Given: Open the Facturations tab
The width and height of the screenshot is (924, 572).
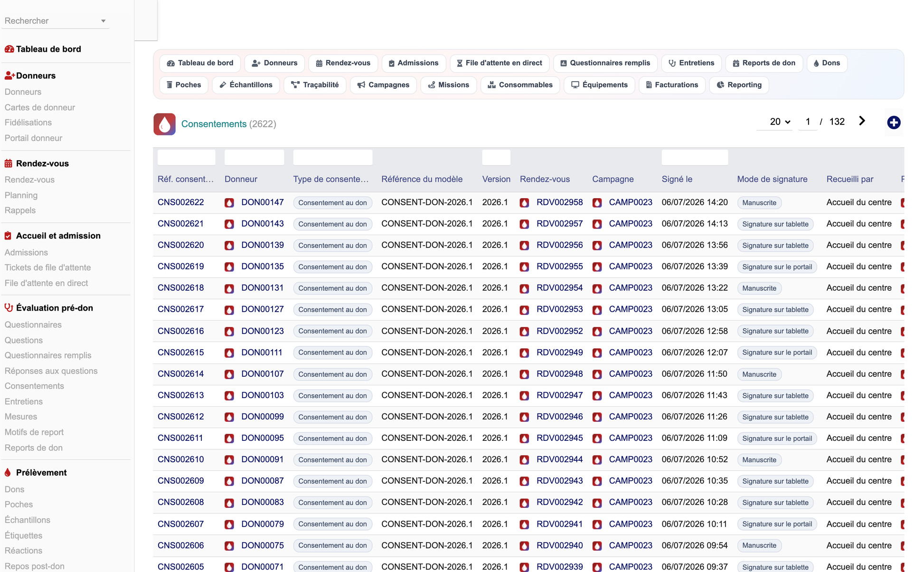Looking at the screenshot, I should [672, 85].
